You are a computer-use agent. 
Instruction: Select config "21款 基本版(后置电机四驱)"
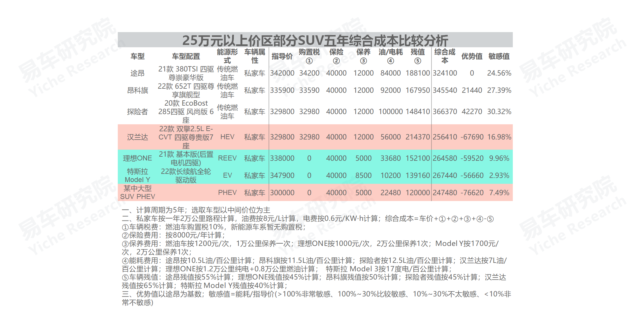[x=186, y=158]
